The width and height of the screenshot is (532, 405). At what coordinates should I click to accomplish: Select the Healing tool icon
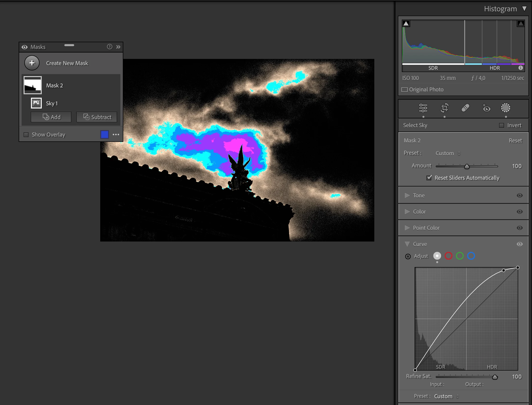click(465, 108)
